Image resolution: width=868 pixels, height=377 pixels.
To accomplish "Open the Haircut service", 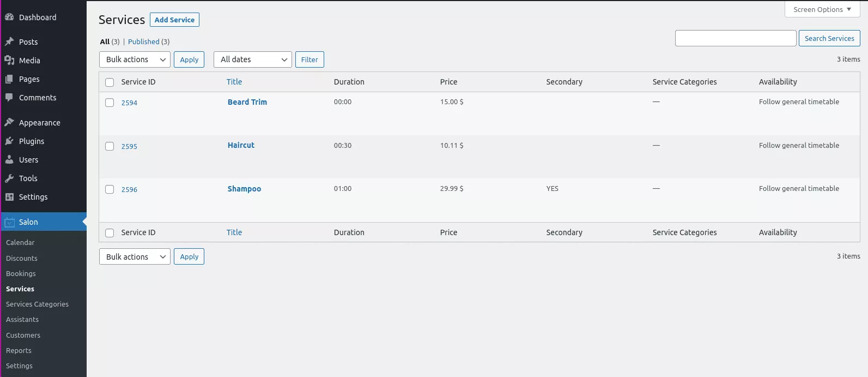I will pos(241,145).
